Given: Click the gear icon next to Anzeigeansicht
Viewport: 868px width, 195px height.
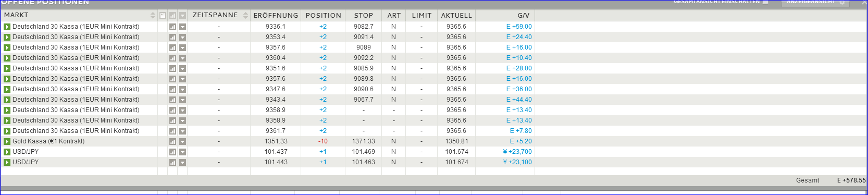Looking at the screenshot, I should click(x=841, y=2).
